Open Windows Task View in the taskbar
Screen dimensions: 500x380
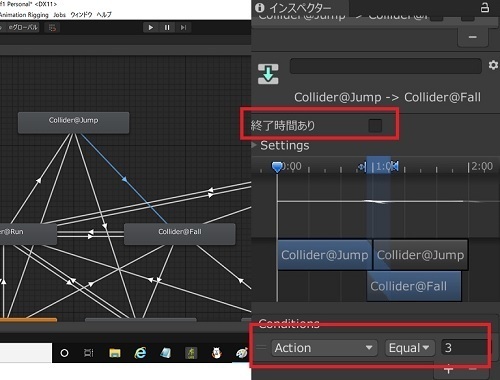[89, 353]
